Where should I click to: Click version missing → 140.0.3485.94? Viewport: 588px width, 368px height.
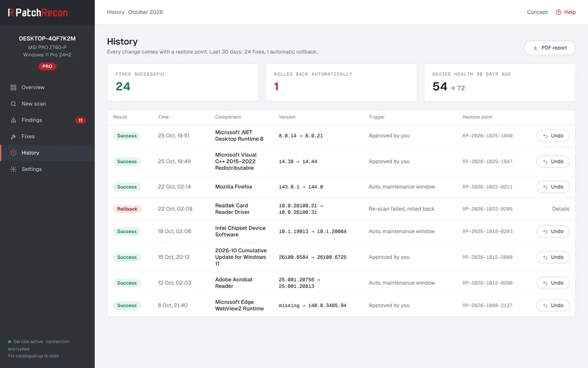[313, 305]
